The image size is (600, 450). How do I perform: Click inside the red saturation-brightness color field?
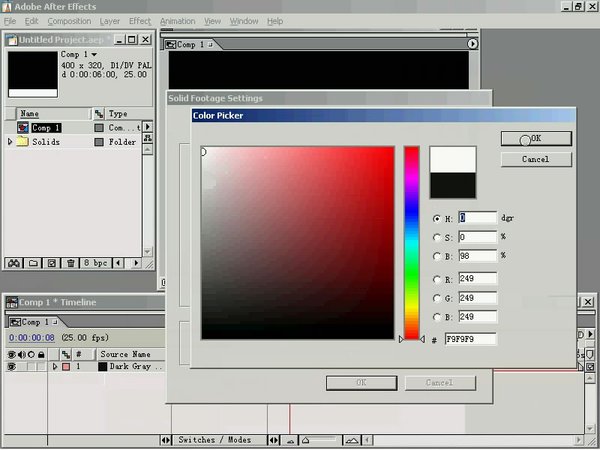pyautogui.click(x=298, y=243)
